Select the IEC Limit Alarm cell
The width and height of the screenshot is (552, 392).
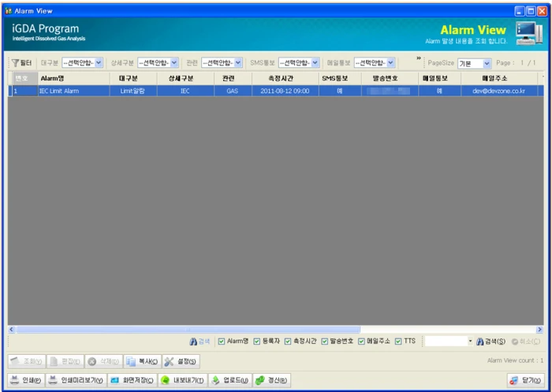[x=73, y=91]
